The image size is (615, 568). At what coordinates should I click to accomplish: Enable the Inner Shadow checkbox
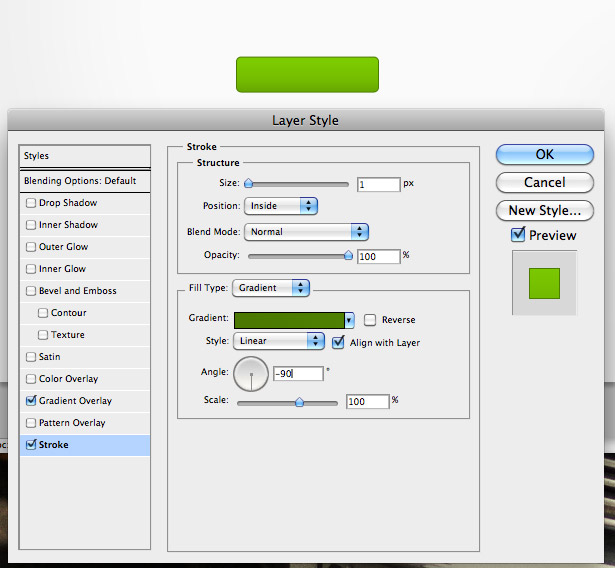click(x=31, y=225)
